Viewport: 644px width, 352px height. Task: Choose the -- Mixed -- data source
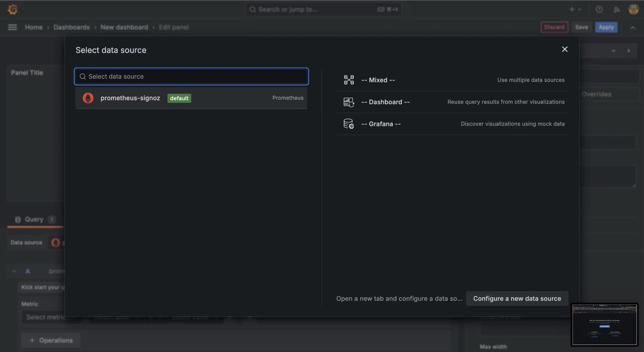tap(452, 80)
